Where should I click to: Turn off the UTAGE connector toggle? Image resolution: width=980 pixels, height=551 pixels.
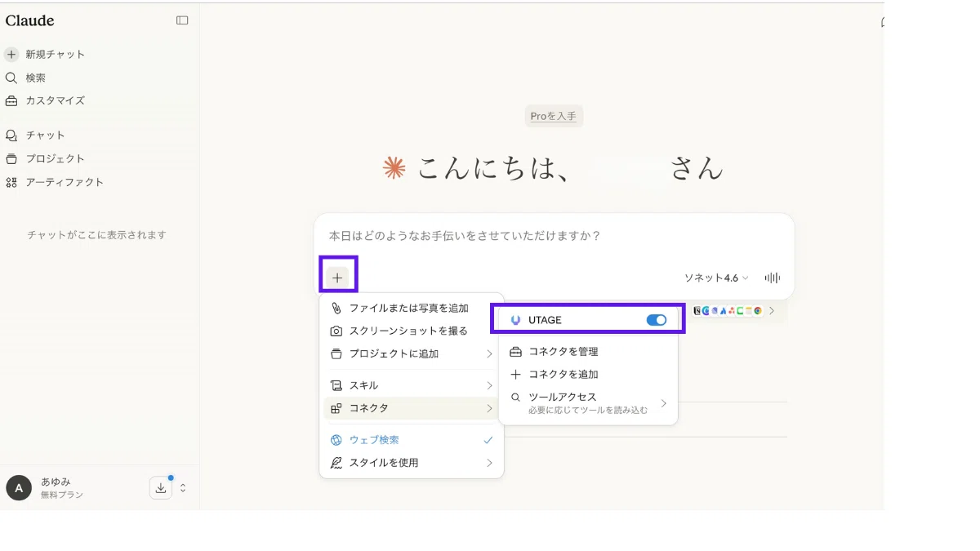[657, 320]
